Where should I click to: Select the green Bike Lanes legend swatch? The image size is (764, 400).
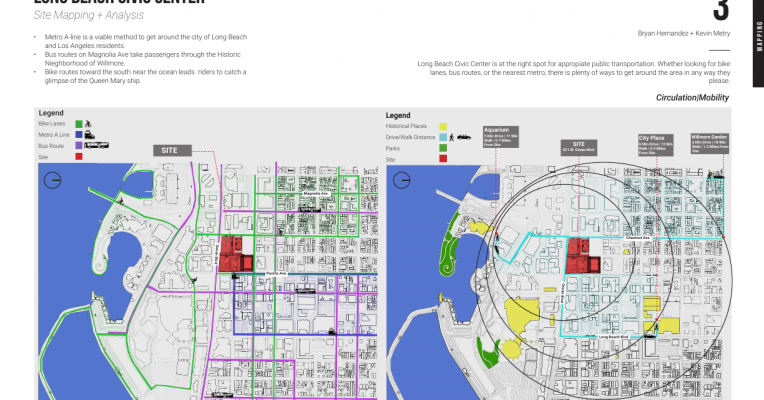78,124
